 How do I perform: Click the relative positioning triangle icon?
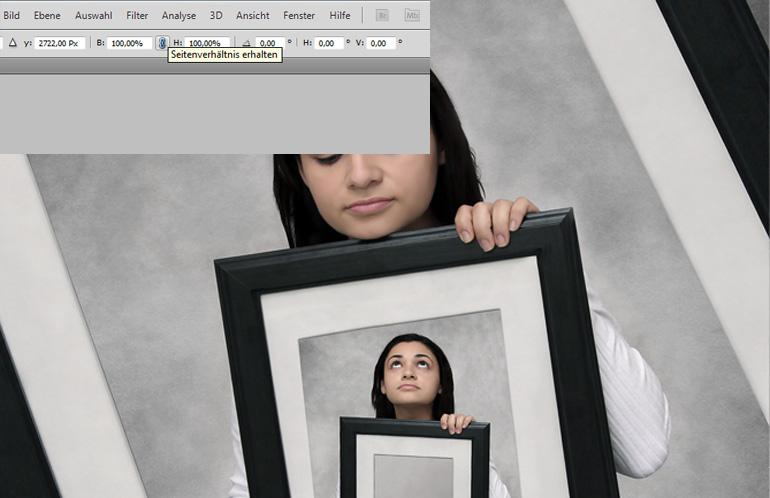pos(13,43)
